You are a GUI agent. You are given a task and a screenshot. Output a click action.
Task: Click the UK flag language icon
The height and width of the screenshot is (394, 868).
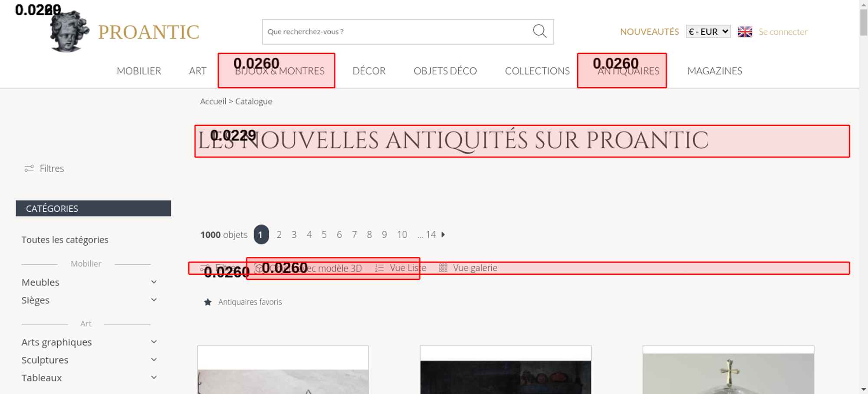click(745, 32)
